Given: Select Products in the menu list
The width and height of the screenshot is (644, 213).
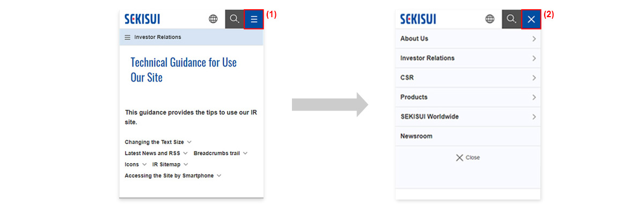Looking at the screenshot, I should click(x=468, y=97).
